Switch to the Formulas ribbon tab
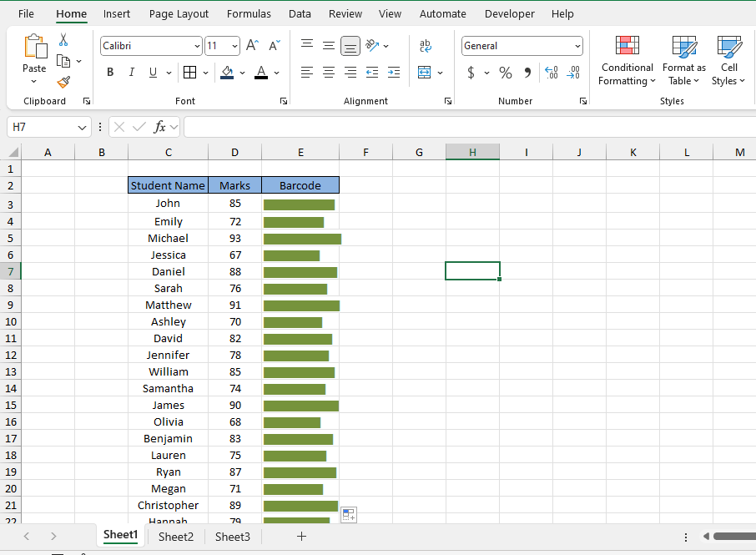 [249, 13]
